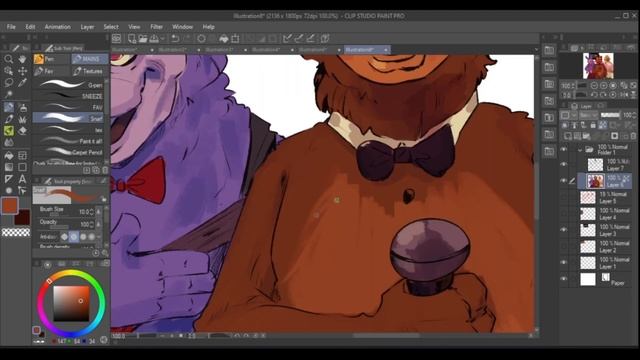The image size is (640, 360).
Task: Choose the G-pen brush
Action: [68, 85]
